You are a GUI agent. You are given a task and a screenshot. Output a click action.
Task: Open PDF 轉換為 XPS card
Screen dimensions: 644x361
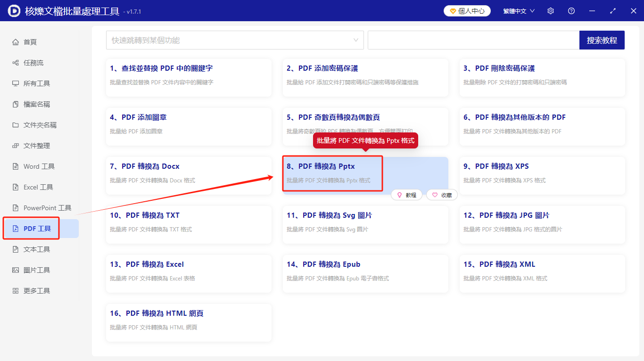542,176
